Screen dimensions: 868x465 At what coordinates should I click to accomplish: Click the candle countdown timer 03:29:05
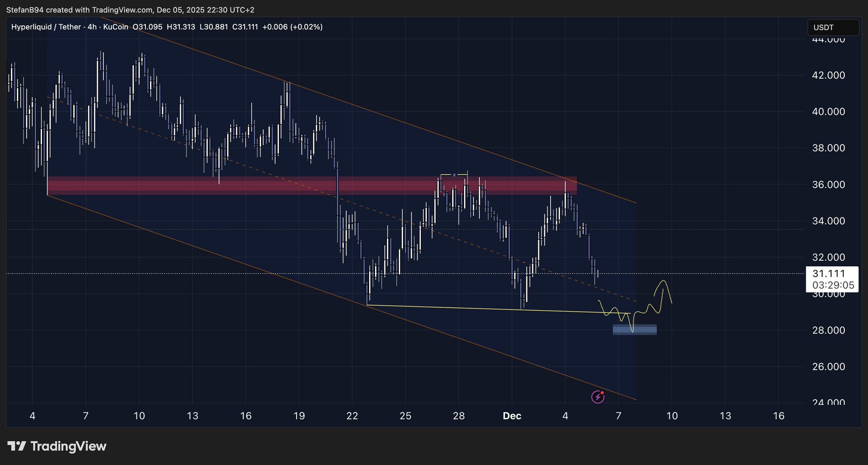click(833, 285)
